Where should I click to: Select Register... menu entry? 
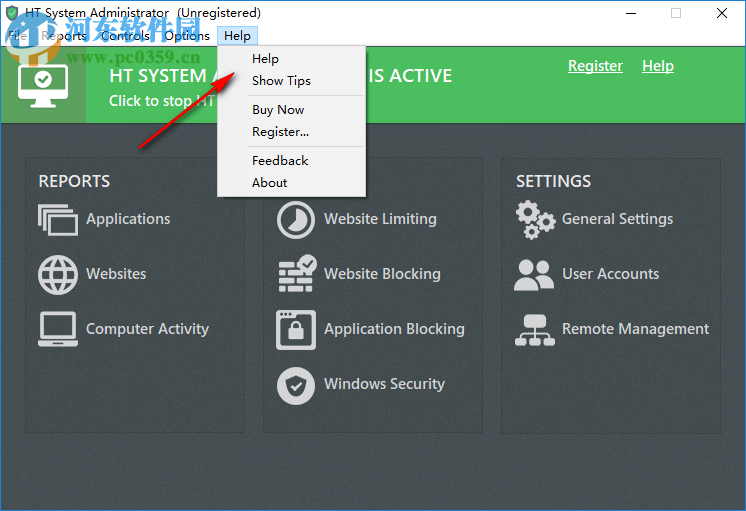point(291,132)
